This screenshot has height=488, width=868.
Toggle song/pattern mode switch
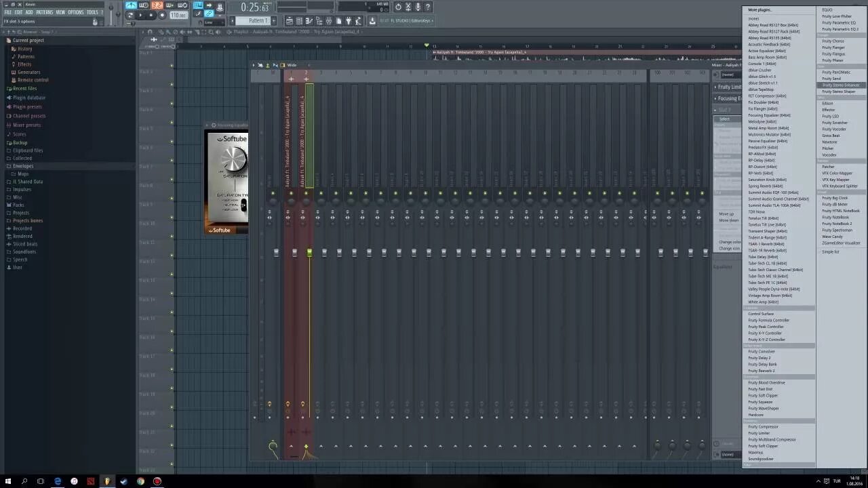click(130, 15)
